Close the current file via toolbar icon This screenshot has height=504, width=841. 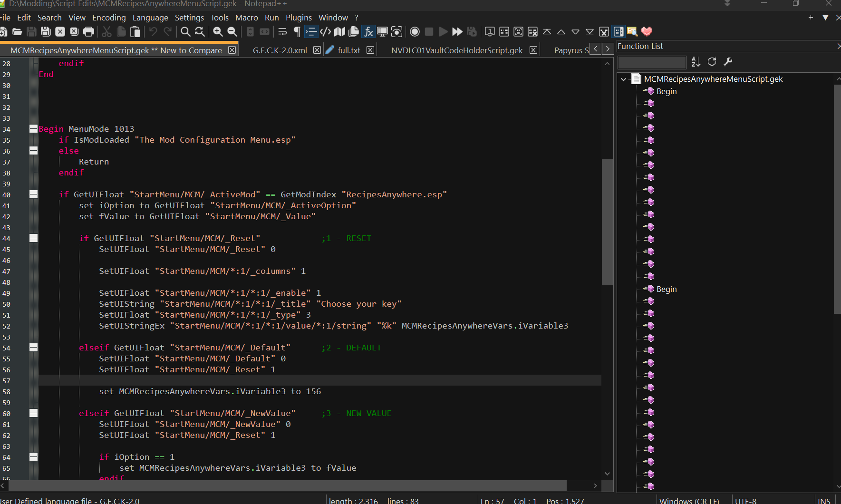60,32
